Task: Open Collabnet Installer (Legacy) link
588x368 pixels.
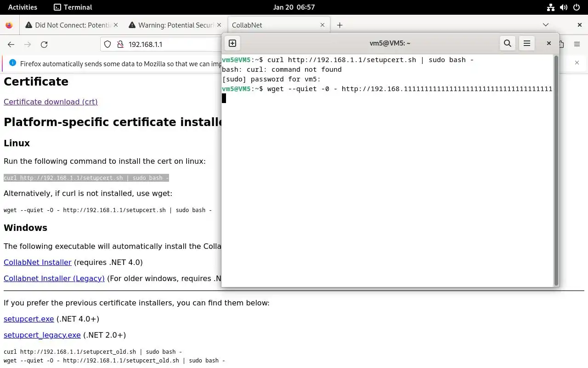Action: tap(54, 278)
